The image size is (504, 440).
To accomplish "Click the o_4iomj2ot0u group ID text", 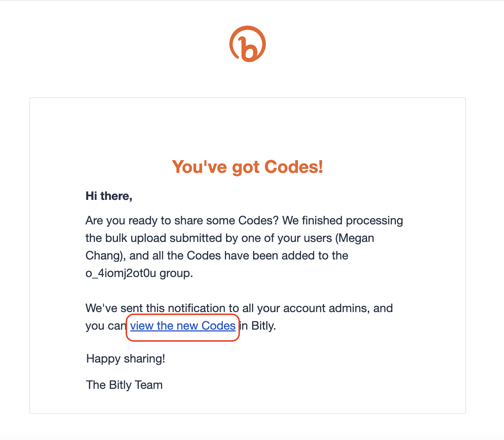I will tap(121, 273).
